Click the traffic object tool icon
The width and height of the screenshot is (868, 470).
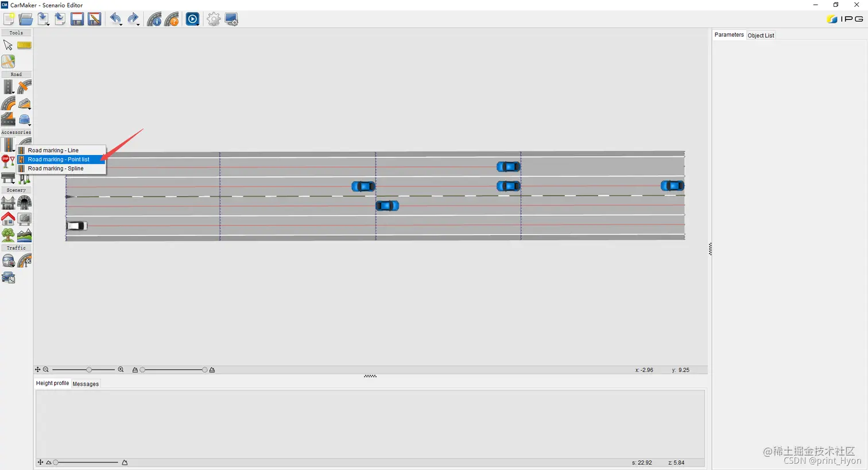point(8,261)
